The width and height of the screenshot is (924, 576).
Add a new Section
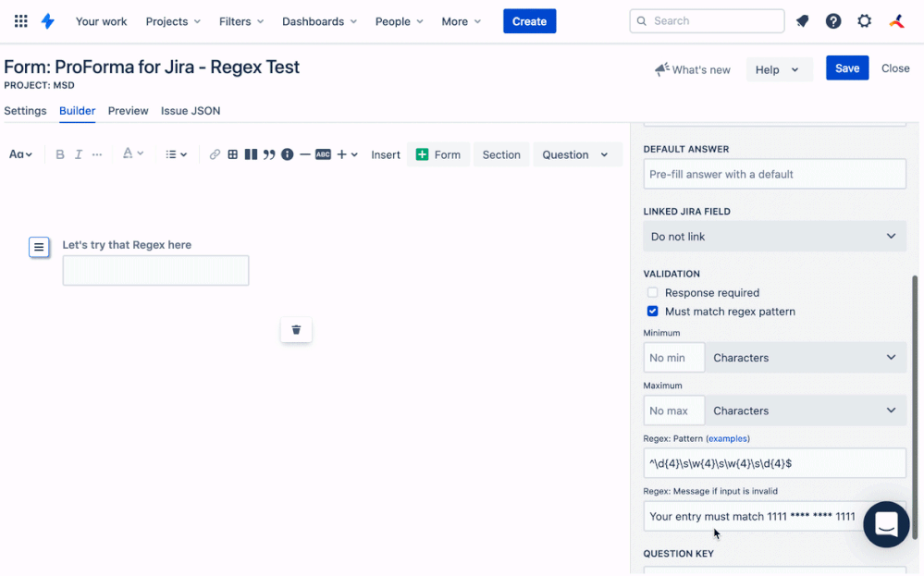[x=501, y=154]
